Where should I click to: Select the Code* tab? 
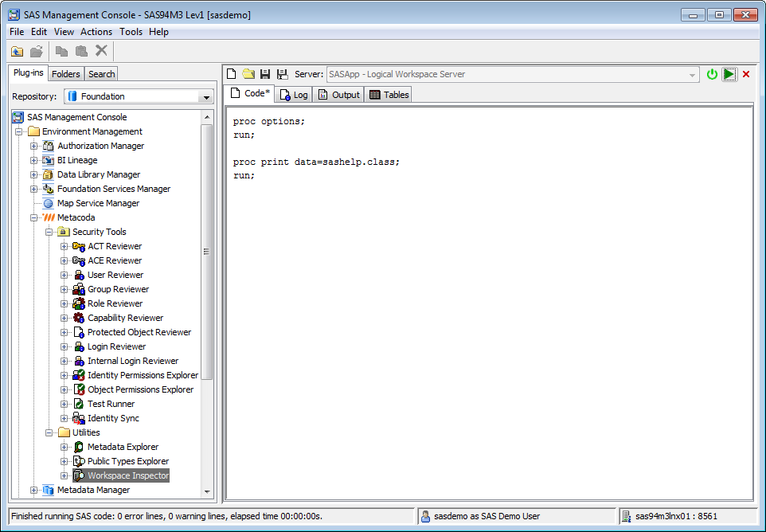[x=250, y=93]
